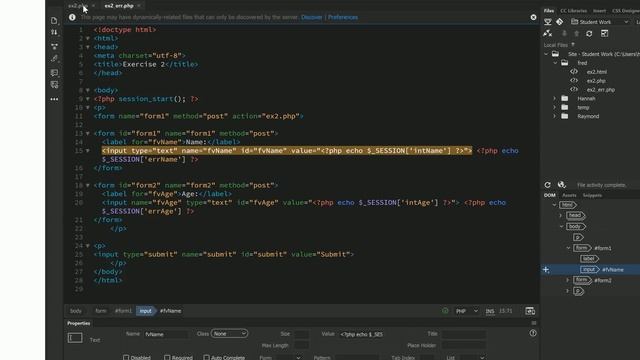
Task: Click the apply comment icon in left toolbar
Action: pos(54,73)
